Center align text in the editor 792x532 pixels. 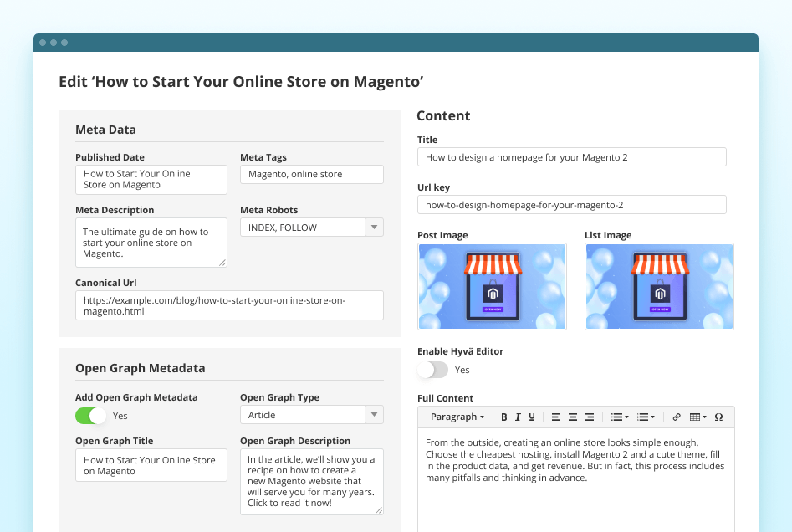tap(573, 417)
